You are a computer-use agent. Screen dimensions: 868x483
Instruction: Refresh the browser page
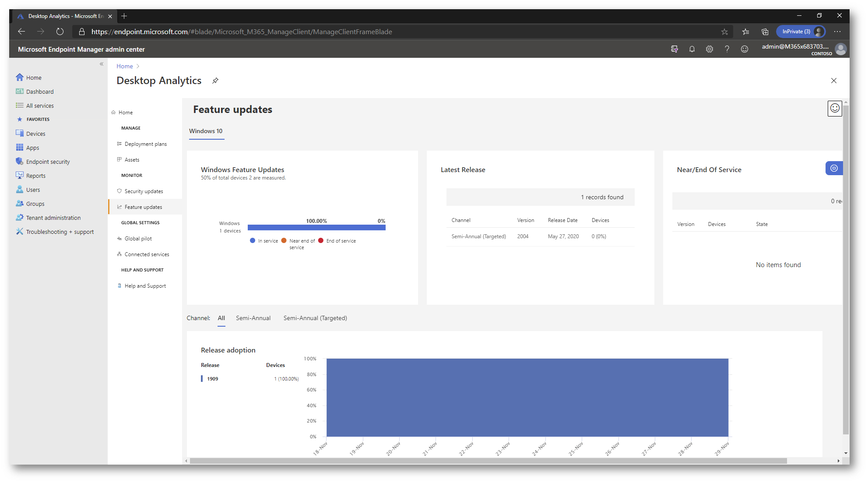60,32
